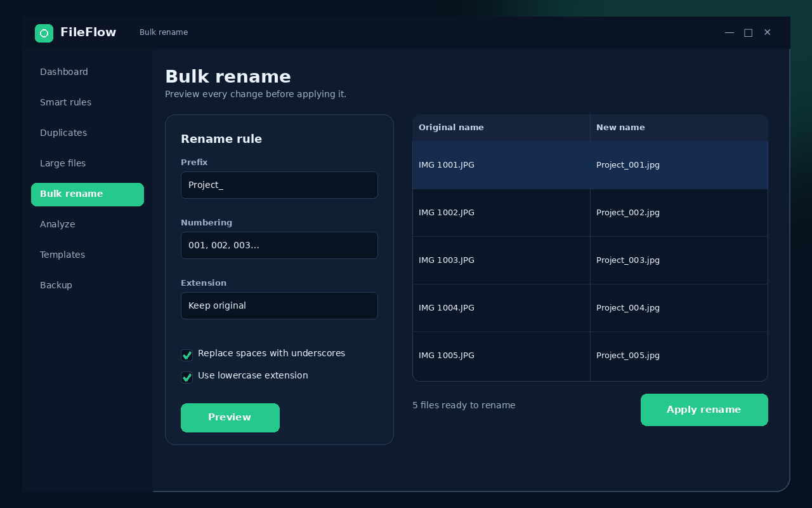
Task: Click the FileFlow green logo icon
Action: click(44, 33)
